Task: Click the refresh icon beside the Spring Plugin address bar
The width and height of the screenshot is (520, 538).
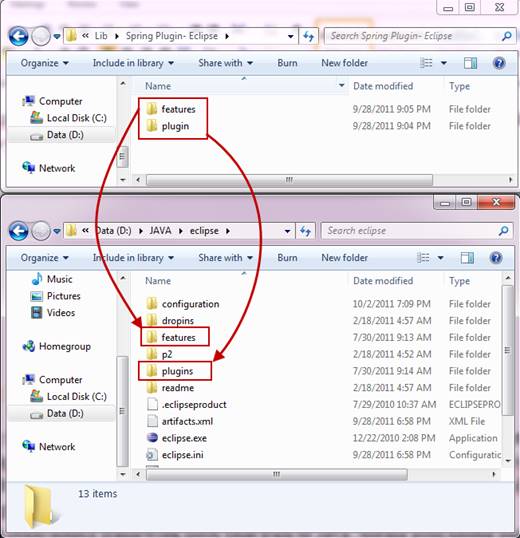Action: point(308,36)
